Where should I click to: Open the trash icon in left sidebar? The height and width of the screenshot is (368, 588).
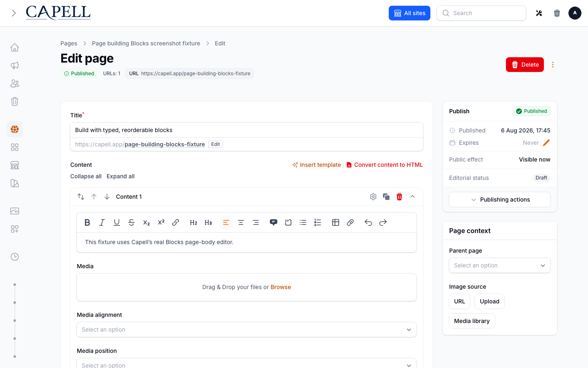point(15,101)
